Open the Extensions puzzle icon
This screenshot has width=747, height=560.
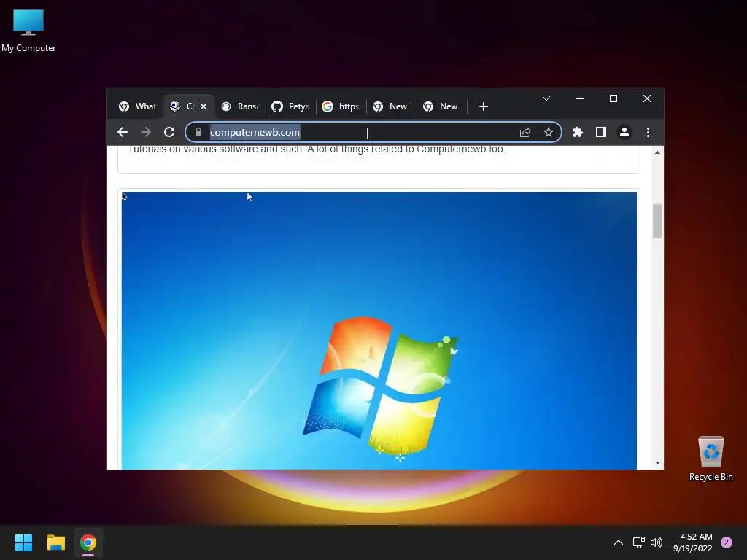pyautogui.click(x=578, y=132)
